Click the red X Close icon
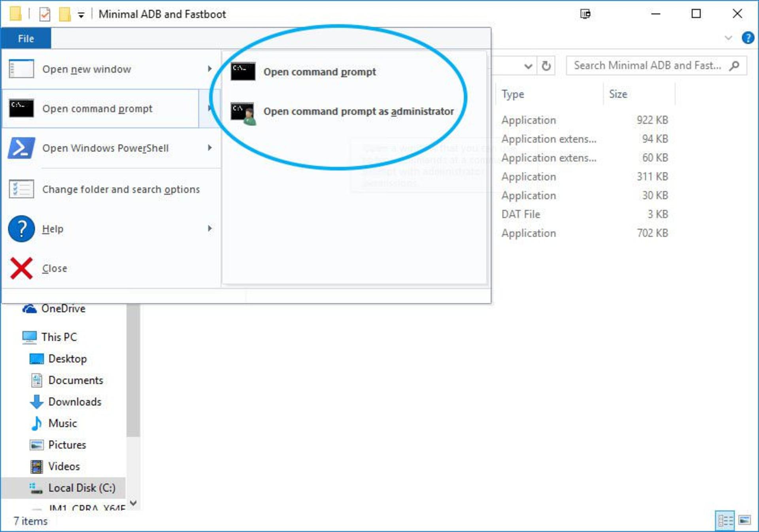The image size is (759, 532). pyautogui.click(x=21, y=268)
